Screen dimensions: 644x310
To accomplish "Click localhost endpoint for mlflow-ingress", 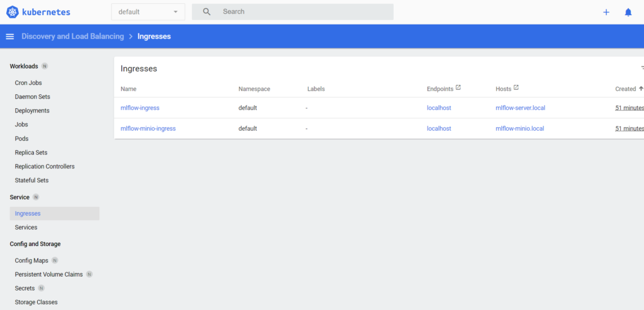I will tap(438, 108).
